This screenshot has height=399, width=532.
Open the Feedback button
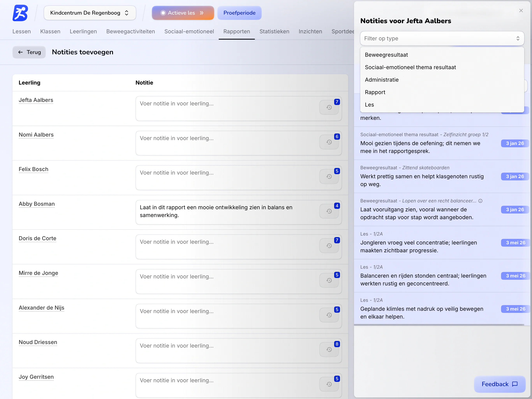click(x=499, y=384)
